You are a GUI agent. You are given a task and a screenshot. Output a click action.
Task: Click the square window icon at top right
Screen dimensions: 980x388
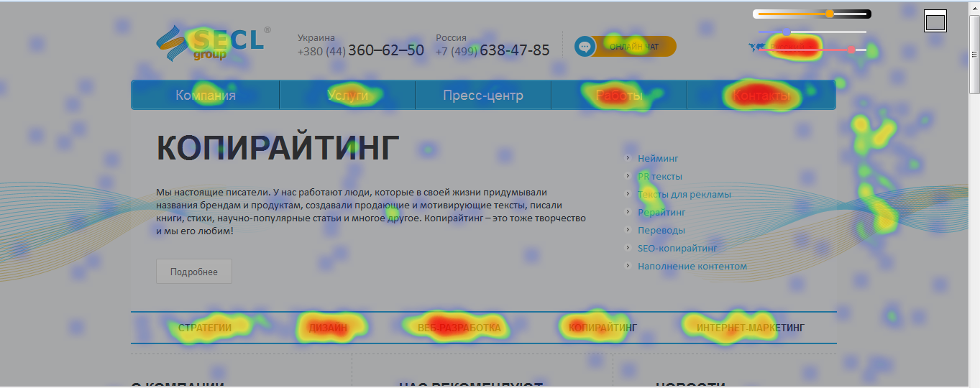point(935,22)
